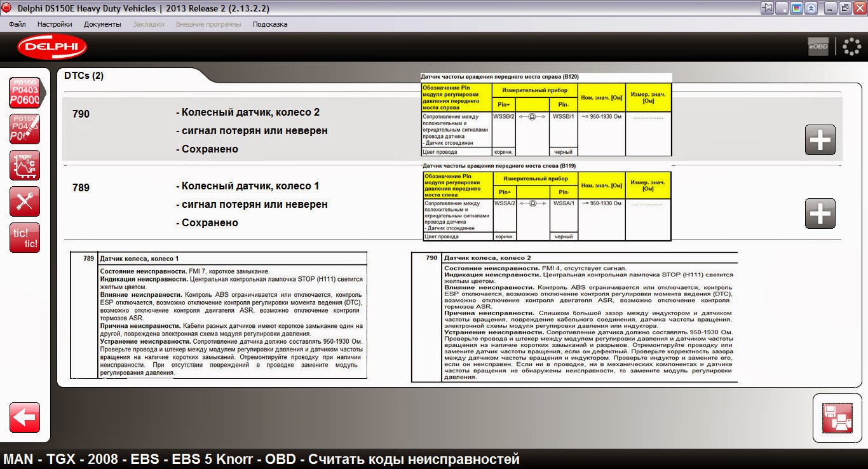Expand details for fault code 790

(820, 140)
